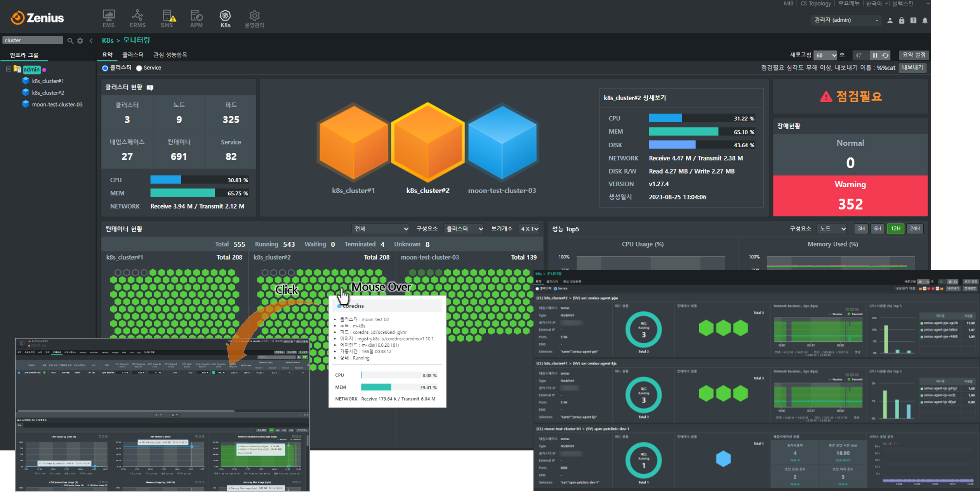Click the k8s_cluster#1 cube icon in tree

coord(26,81)
